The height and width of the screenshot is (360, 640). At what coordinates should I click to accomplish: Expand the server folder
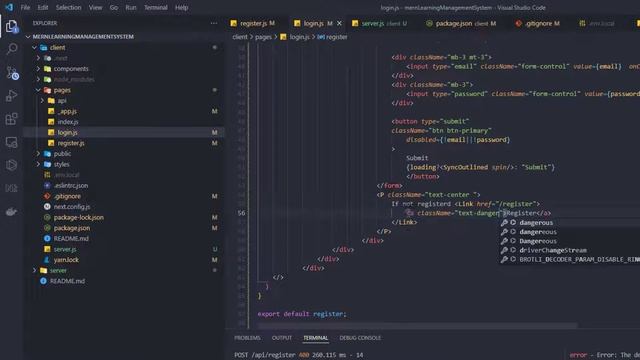pos(58,270)
